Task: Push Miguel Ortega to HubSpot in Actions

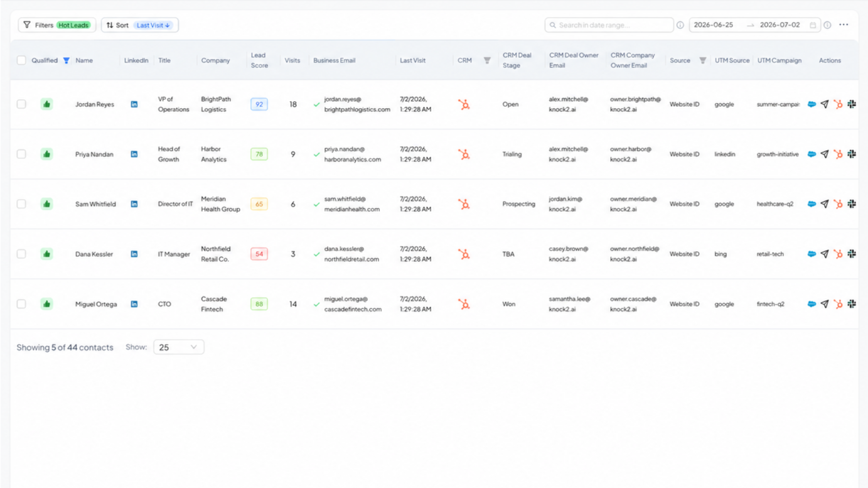Action: [x=838, y=304]
